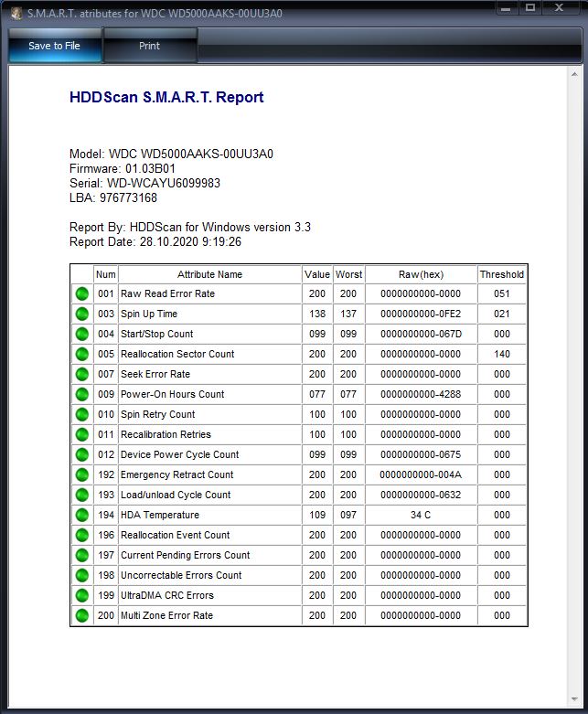Click green status icon for Power-On Hours Count
This screenshot has width=588, height=714.
pyautogui.click(x=82, y=394)
